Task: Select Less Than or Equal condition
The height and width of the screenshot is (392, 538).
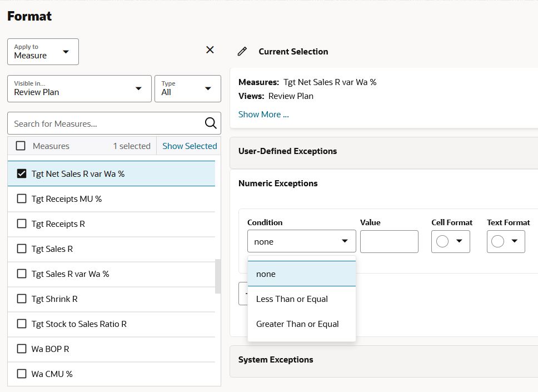Action: click(x=292, y=299)
